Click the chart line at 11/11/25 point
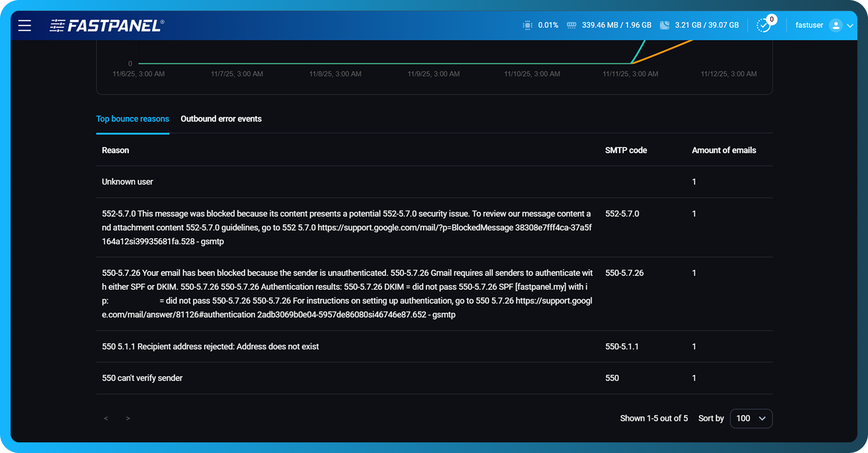The height and width of the screenshot is (453, 868). tap(631, 63)
